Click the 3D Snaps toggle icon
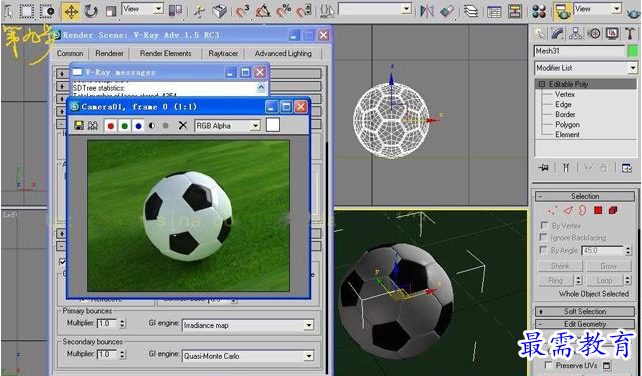642x376 pixels. [242, 11]
